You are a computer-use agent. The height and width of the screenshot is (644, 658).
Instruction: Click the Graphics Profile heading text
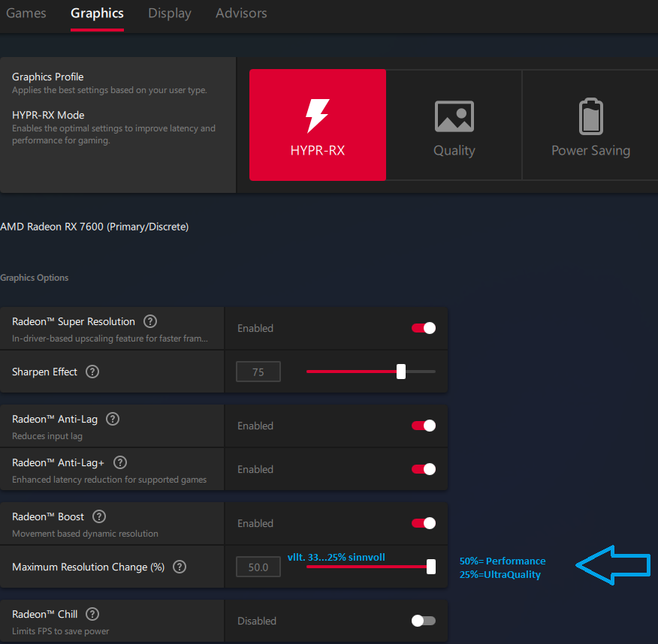[48, 77]
